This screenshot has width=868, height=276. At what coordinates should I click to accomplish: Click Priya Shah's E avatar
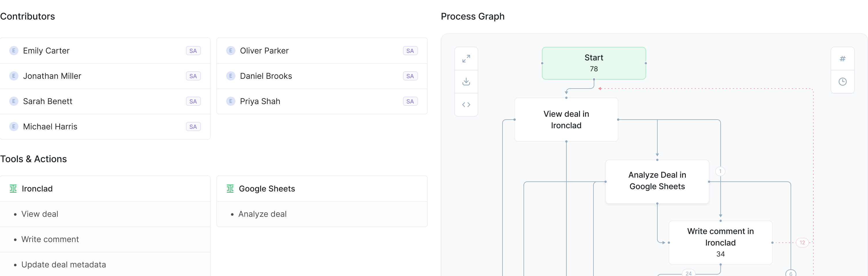coord(231,101)
